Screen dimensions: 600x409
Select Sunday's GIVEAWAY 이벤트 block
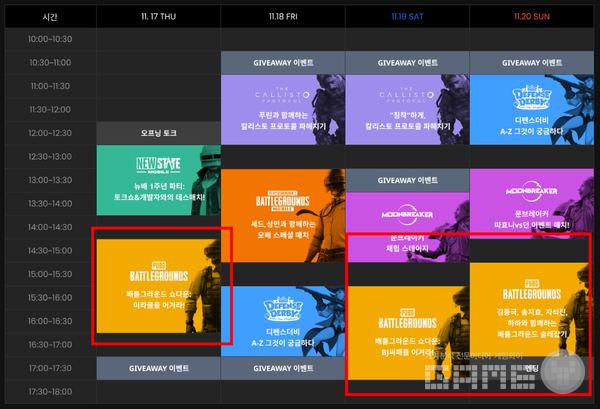pos(532,63)
